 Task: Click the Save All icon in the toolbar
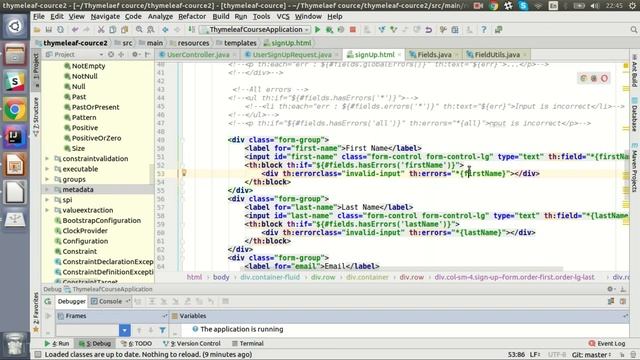coord(49,30)
